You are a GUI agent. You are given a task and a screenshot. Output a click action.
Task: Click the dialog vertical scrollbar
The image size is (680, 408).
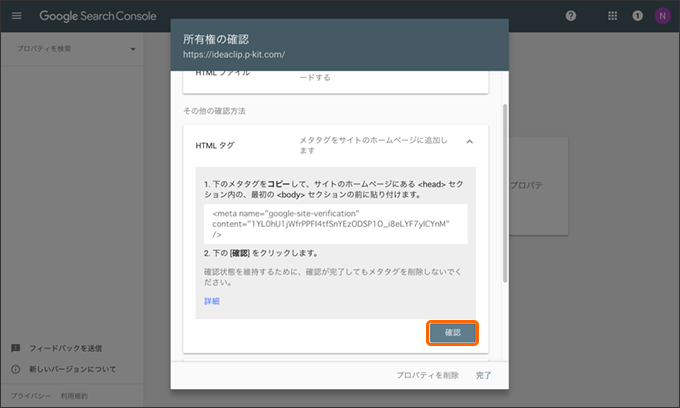(x=505, y=193)
